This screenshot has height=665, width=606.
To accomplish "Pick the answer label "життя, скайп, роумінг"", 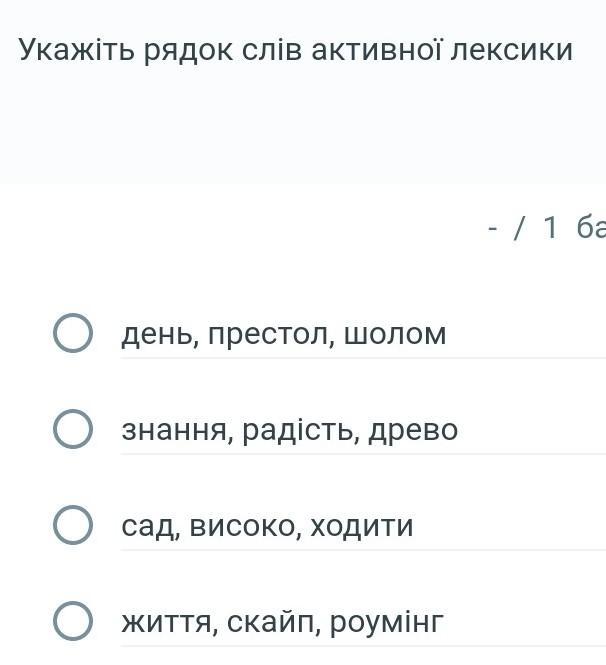I will (x=282, y=622).
